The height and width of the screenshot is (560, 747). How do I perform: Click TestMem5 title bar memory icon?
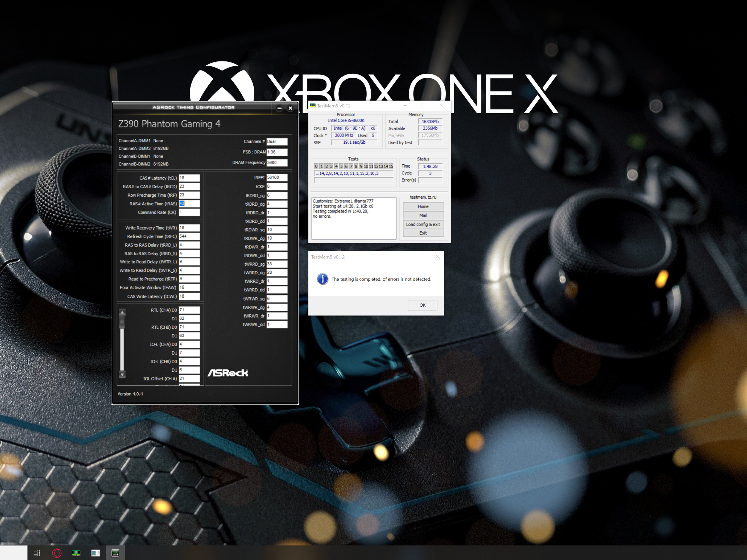tap(313, 106)
